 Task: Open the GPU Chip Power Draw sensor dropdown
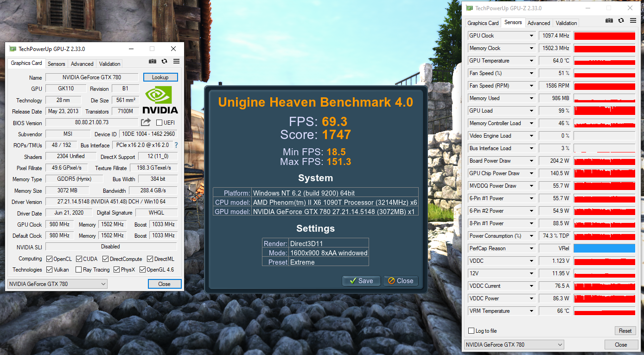pyautogui.click(x=531, y=173)
